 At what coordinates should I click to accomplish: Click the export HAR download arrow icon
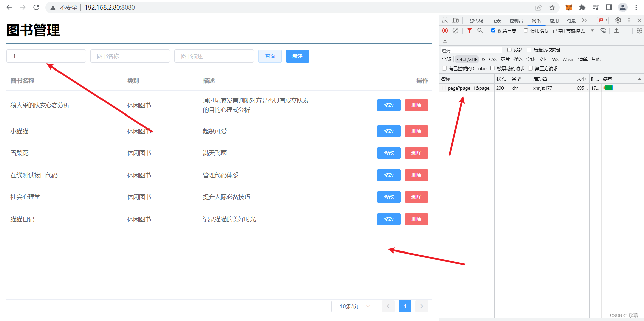tap(445, 40)
